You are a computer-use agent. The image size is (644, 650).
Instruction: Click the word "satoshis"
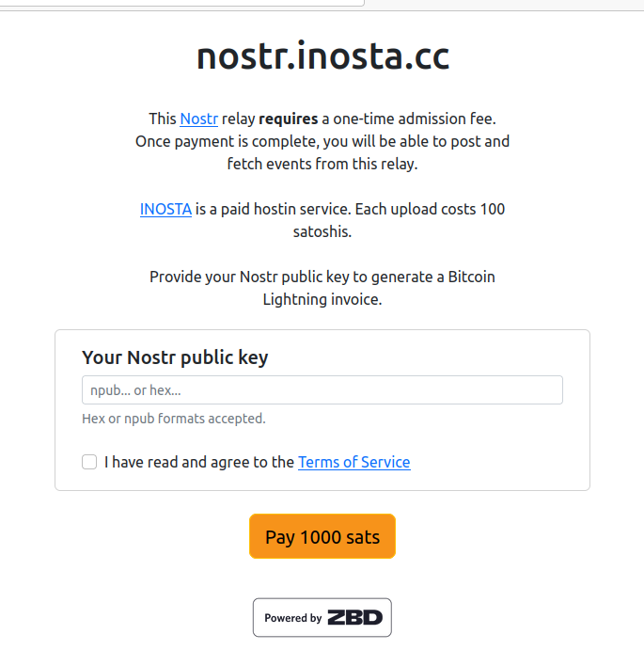click(x=322, y=231)
